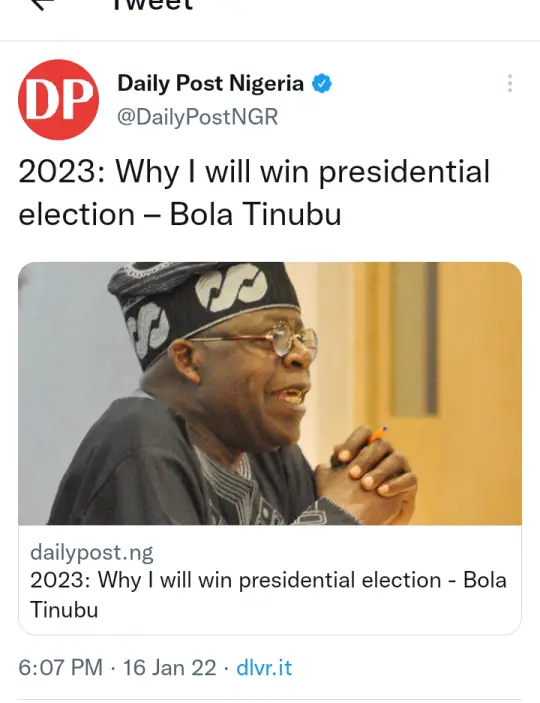Click the orange pen in the photo

click(377, 434)
